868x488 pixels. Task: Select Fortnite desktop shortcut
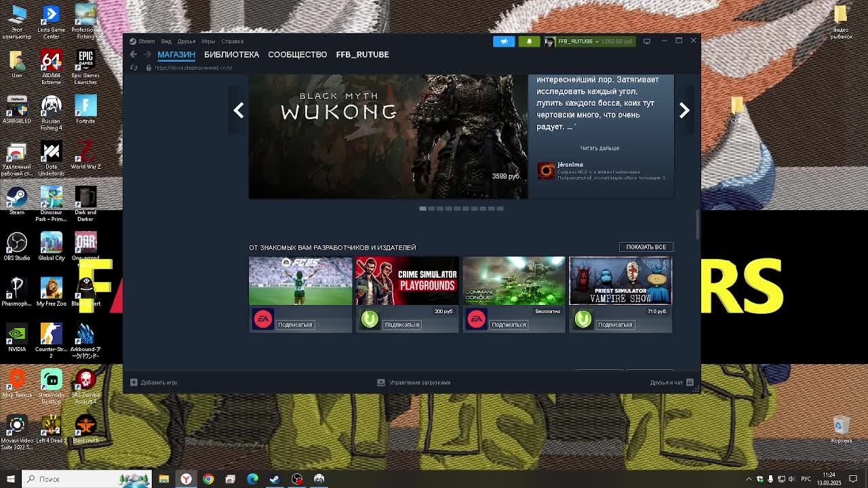point(85,110)
